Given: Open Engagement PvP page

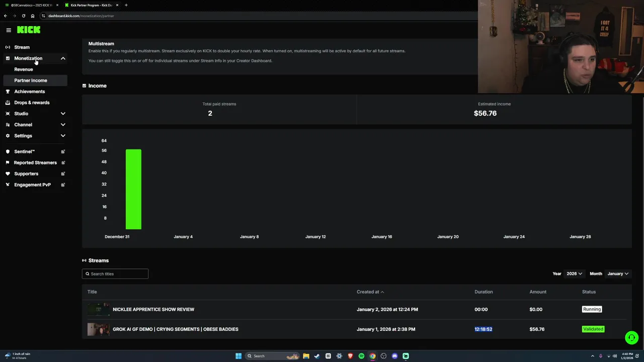Looking at the screenshot, I should pos(32,185).
